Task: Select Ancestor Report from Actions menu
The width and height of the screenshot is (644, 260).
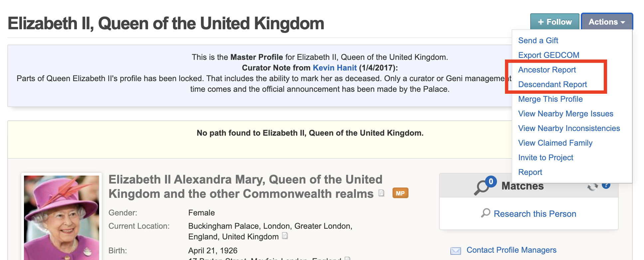Action: [547, 70]
